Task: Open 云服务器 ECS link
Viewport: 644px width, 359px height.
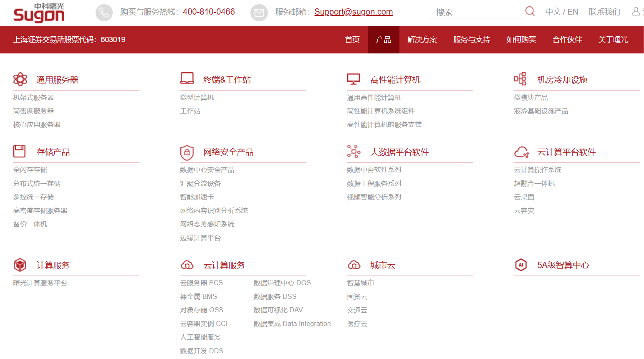Action: [202, 283]
